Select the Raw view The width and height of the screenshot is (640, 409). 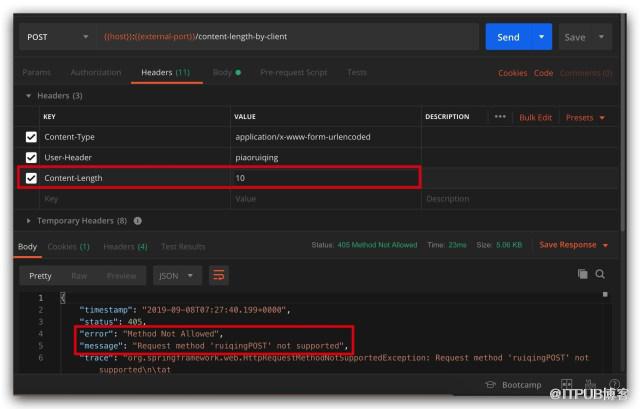coord(79,276)
